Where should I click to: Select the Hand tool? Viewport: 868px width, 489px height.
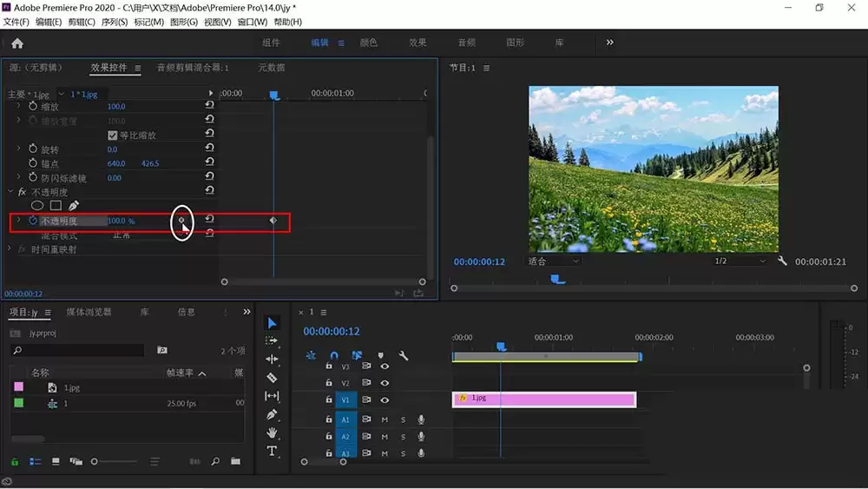(272, 433)
